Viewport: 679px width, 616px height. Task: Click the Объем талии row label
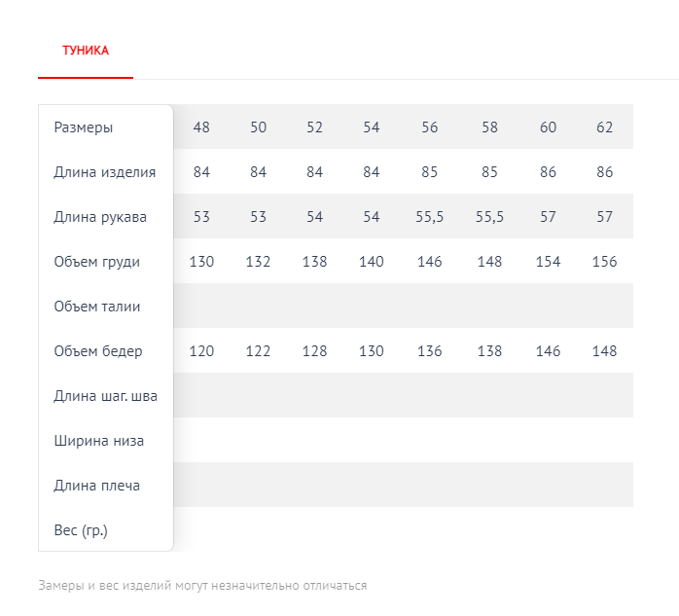click(97, 307)
